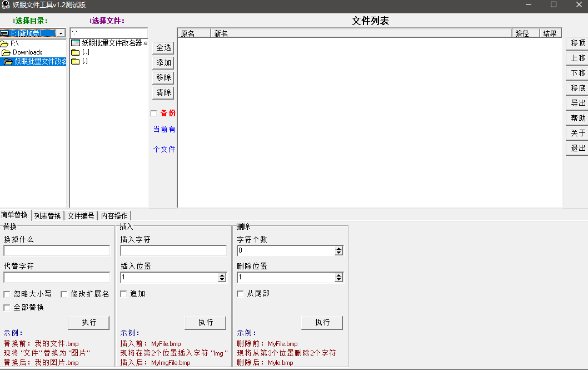Enable the 追加 checkbox

point(123,294)
